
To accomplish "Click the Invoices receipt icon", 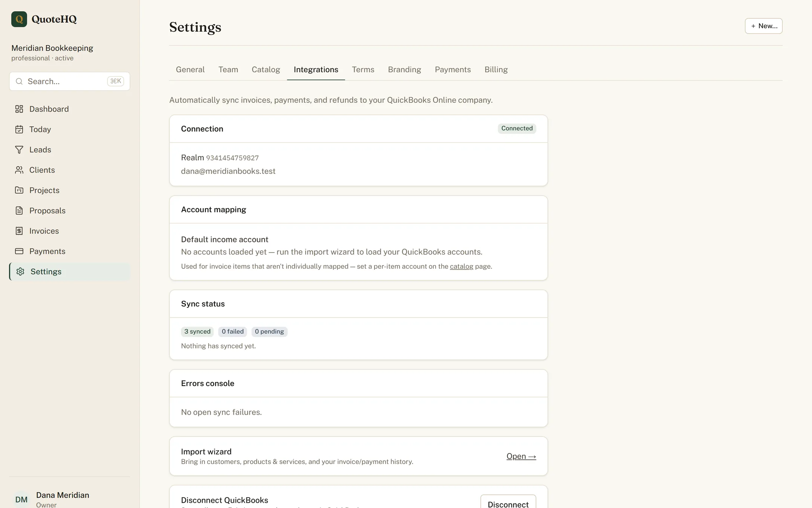I will (x=19, y=231).
